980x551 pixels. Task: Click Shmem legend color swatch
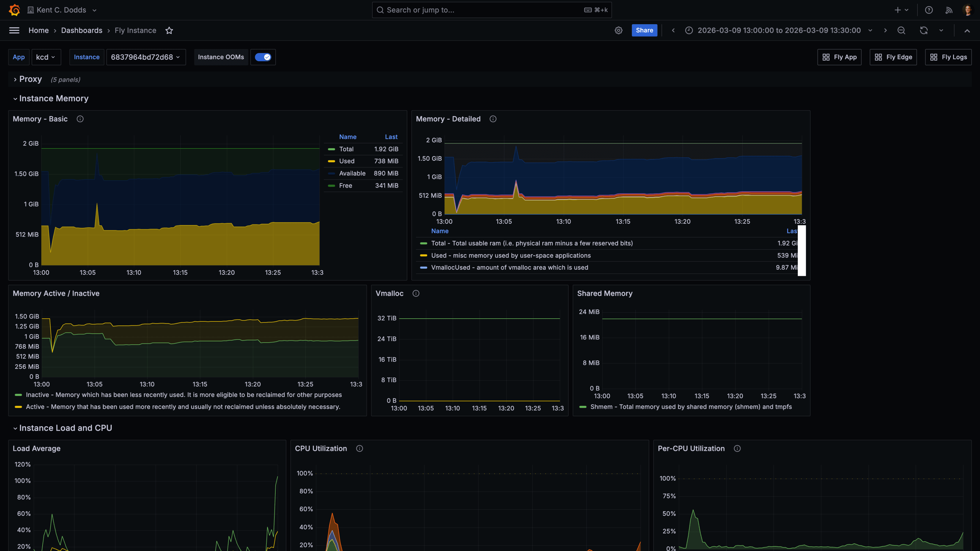click(x=582, y=407)
